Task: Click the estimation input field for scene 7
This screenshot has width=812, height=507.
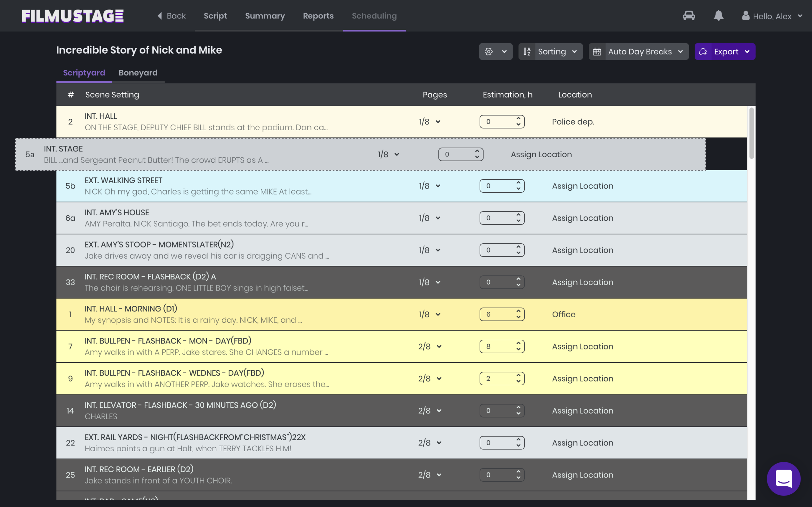Action: 497,346
